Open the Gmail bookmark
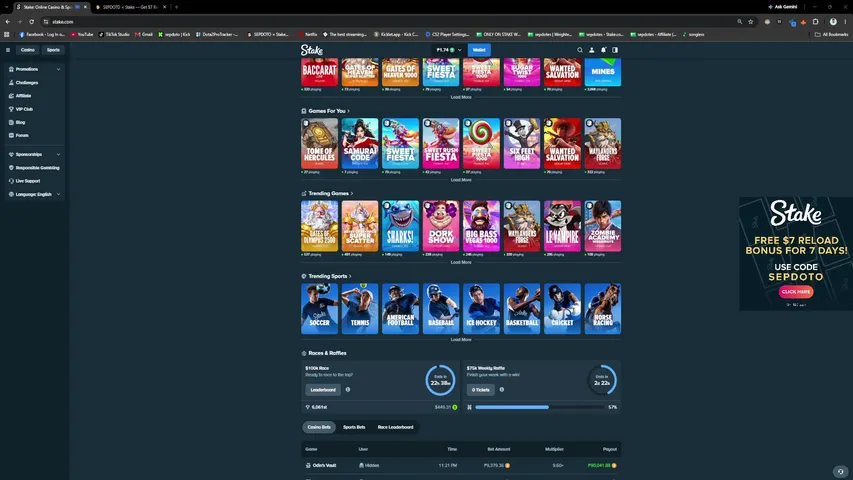 pos(144,34)
